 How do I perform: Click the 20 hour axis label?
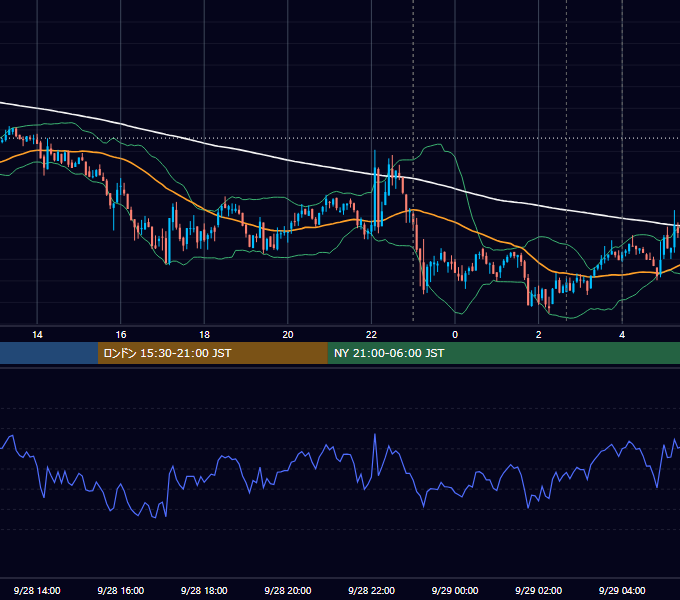click(x=288, y=335)
